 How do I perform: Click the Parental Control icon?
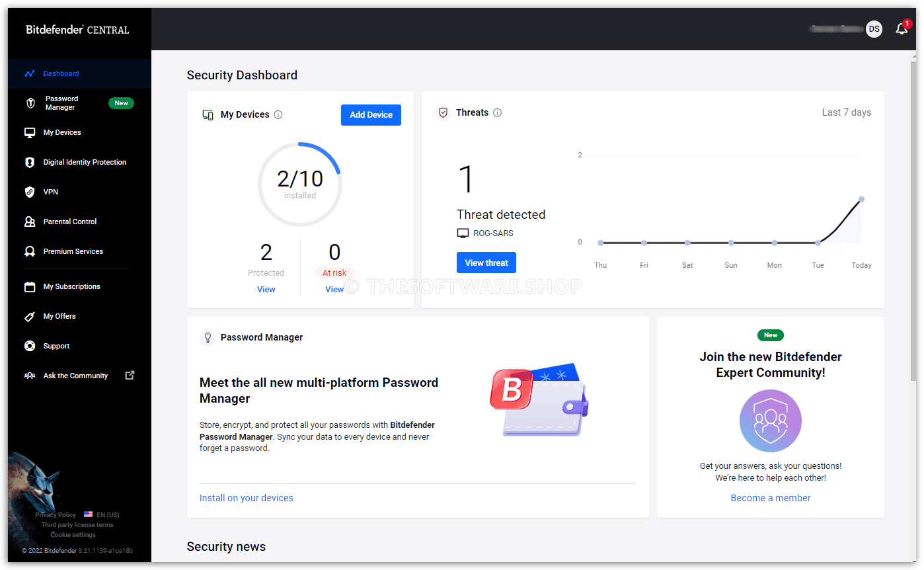coord(30,222)
